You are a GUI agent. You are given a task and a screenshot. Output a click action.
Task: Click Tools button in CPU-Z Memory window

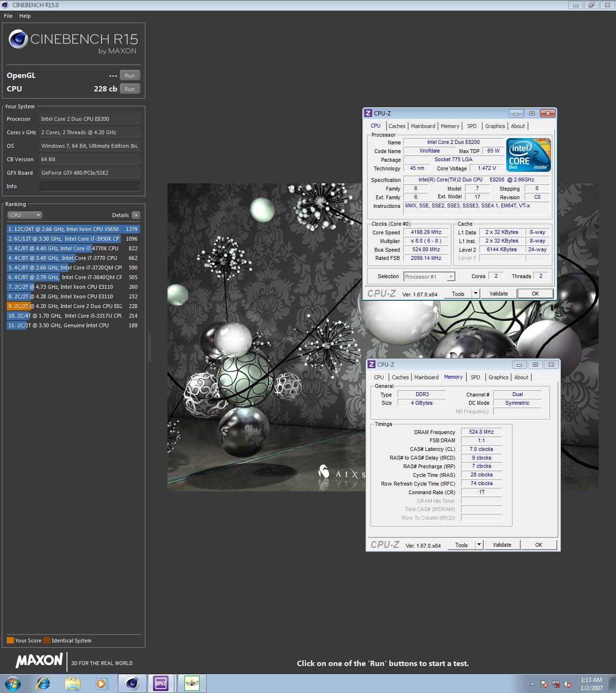(462, 545)
